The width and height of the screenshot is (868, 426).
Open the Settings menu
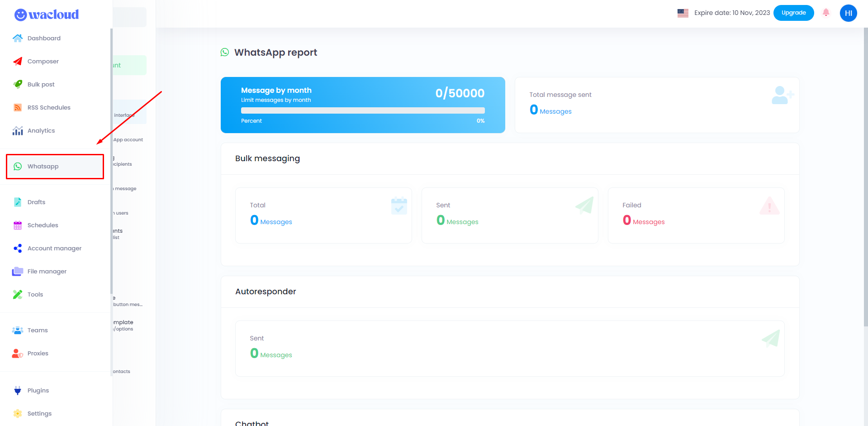39,413
